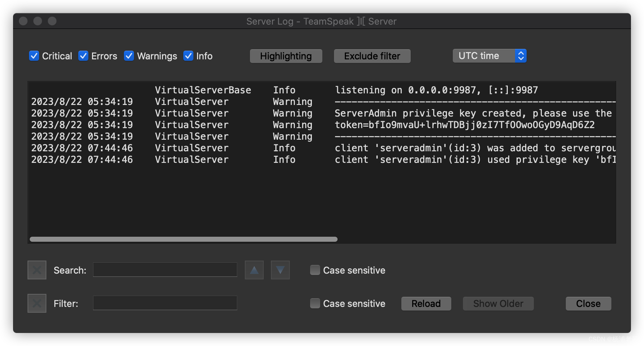644x346 pixels.
Task: Open the Highlighting settings
Action: click(286, 56)
